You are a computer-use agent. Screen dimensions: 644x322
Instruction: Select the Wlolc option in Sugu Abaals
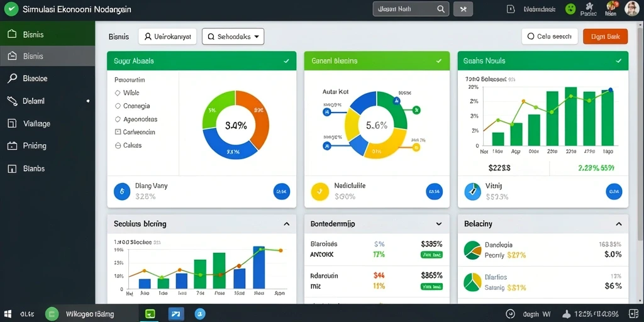pos(128,93)
